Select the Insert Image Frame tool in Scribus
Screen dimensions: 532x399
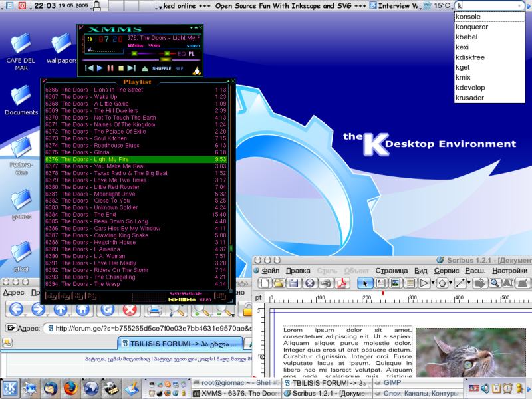tap(396, 283)
